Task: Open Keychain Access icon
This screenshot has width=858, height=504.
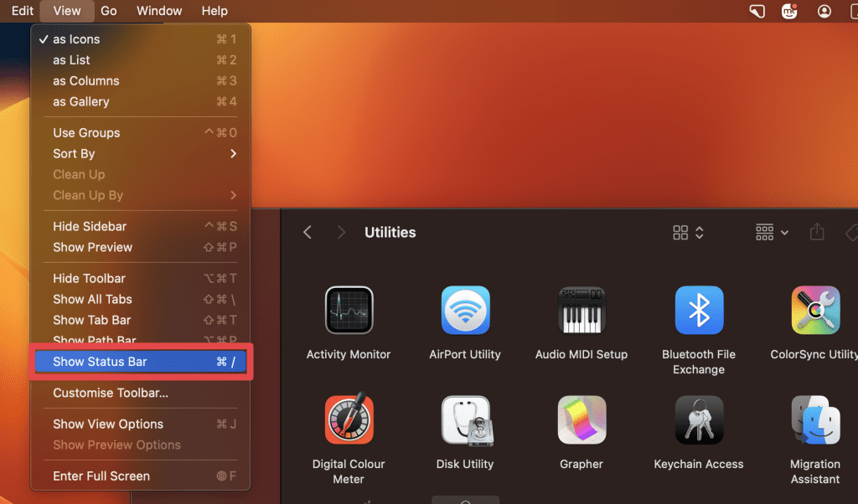Action: tap(699, 420)
